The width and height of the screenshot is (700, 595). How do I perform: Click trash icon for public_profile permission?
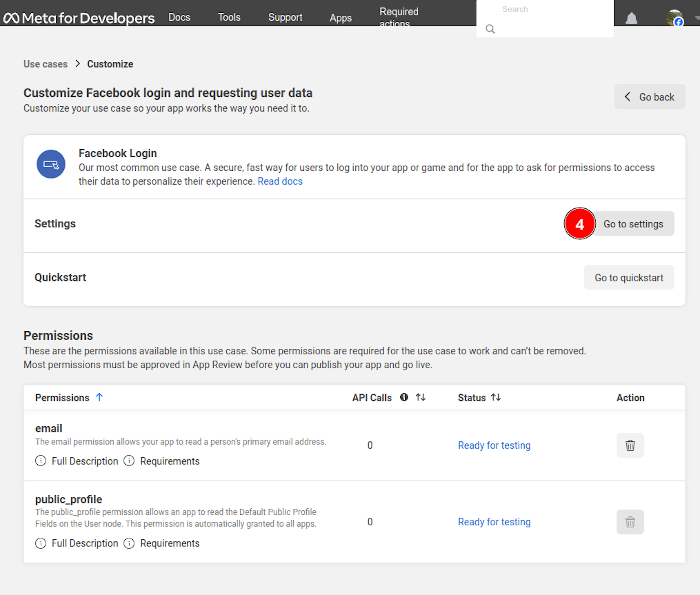(x=630, y=522)
